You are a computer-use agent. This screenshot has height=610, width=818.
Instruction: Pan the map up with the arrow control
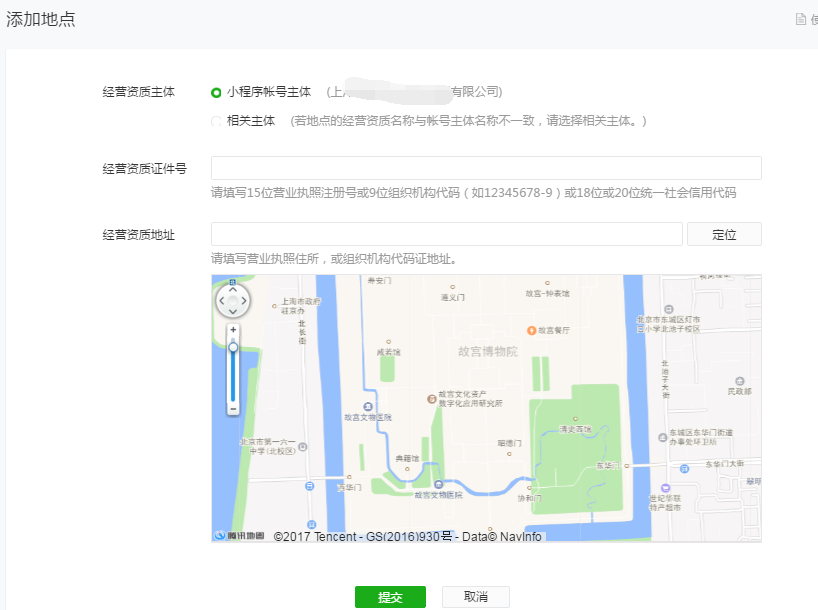coord(233,289)
